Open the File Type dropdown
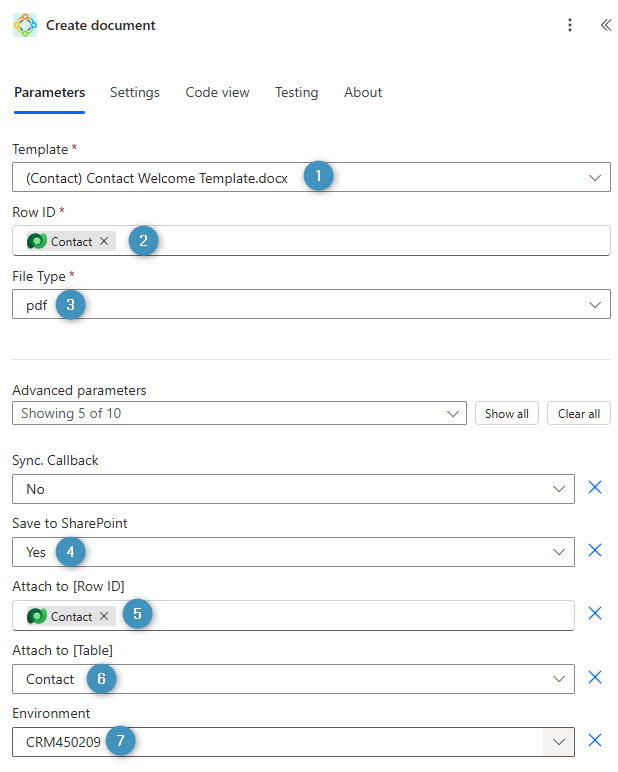The image size is (618, 772). pyautogui.click(x=595, y=305)
